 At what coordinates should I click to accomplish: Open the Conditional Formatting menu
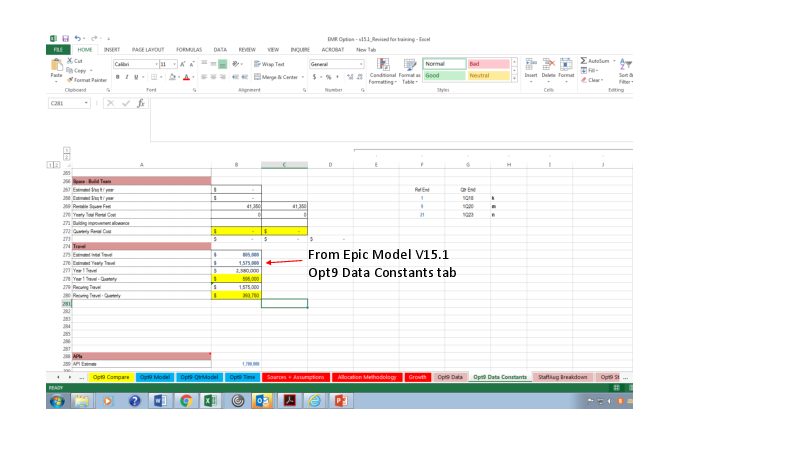382,71
